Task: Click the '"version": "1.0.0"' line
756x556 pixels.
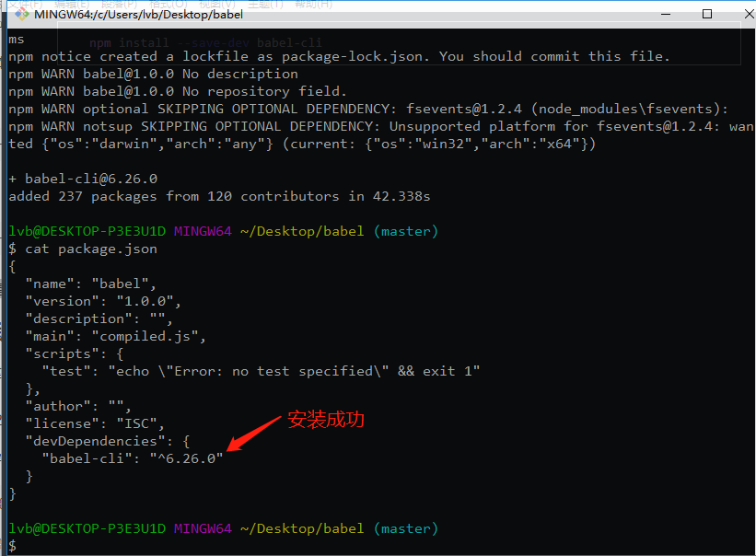Action: tap(103, 301)
